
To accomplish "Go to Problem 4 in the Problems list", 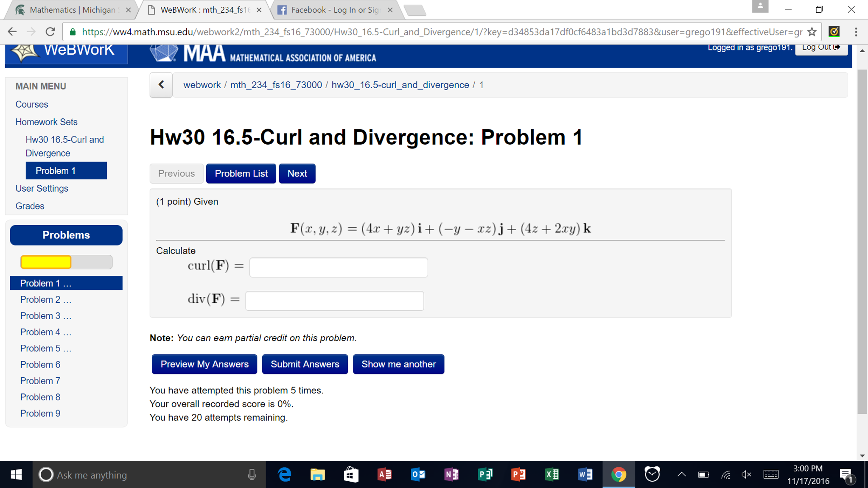I will (x=46, y=332).
